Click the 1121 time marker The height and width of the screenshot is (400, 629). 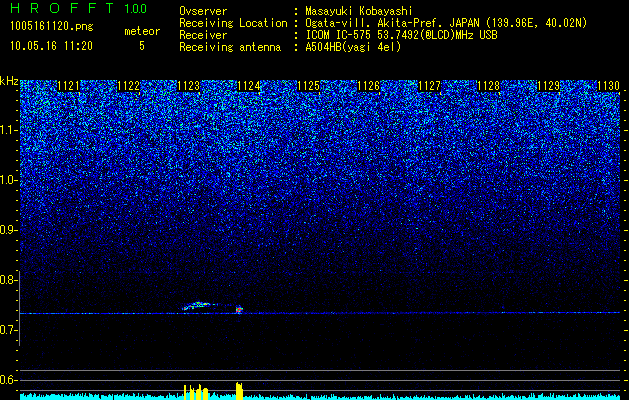click(69, 86)
